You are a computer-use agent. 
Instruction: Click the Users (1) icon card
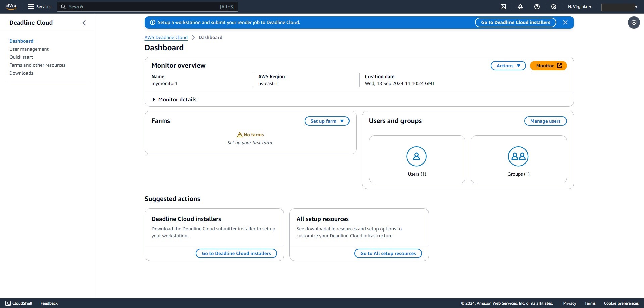[x=417, y=159]
